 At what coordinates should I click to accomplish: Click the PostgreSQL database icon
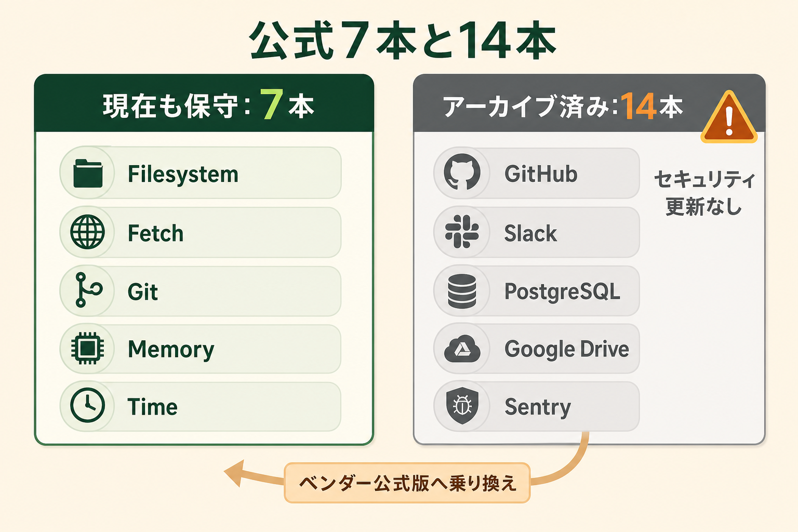[462, 291]
